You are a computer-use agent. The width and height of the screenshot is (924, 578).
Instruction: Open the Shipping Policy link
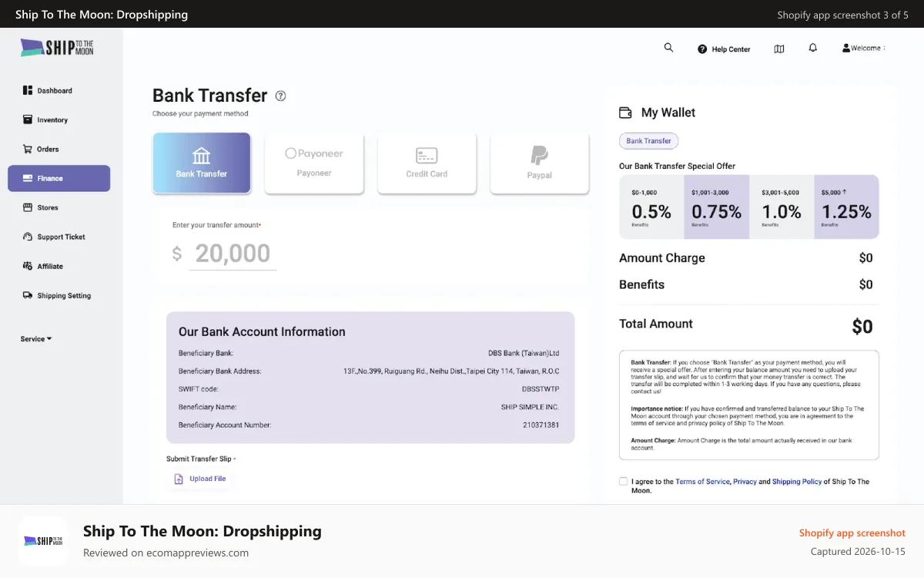point(797,482)
